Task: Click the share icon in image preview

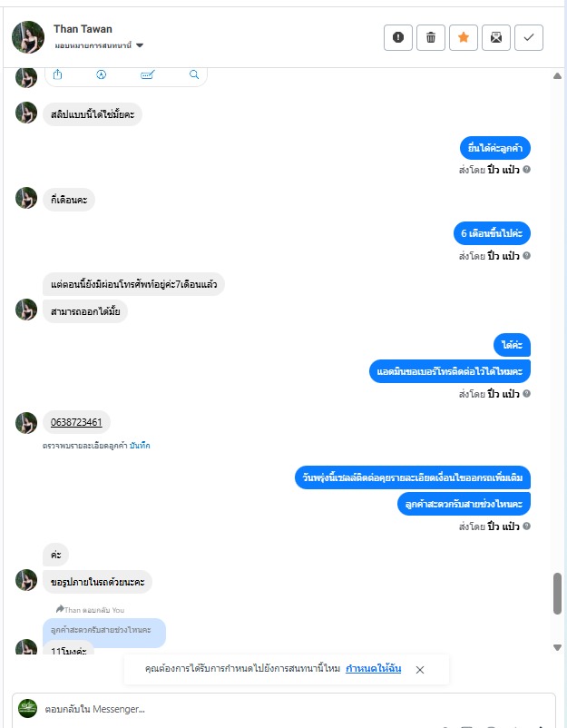Action: [x=57, y=74]
